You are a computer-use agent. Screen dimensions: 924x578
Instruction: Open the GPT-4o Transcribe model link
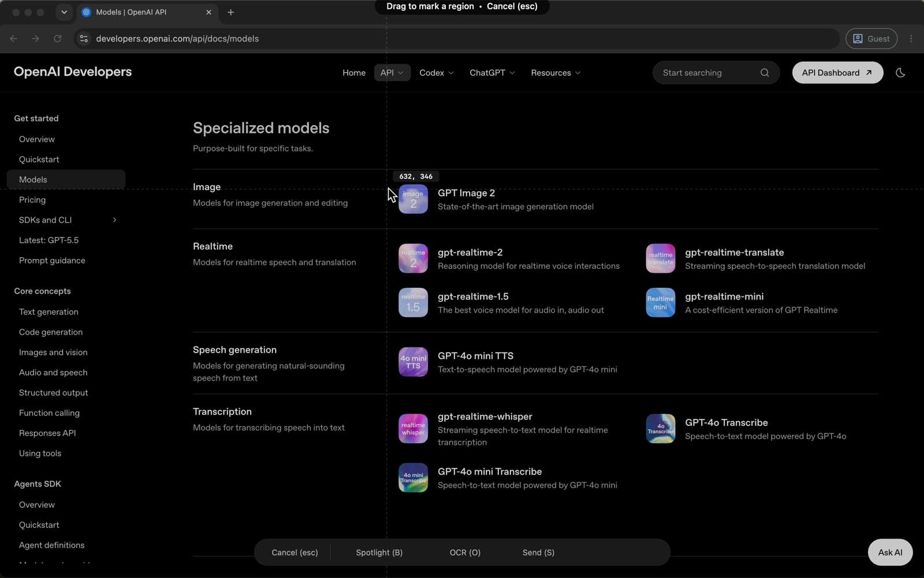pyautogui.click(x=726, y=423)
